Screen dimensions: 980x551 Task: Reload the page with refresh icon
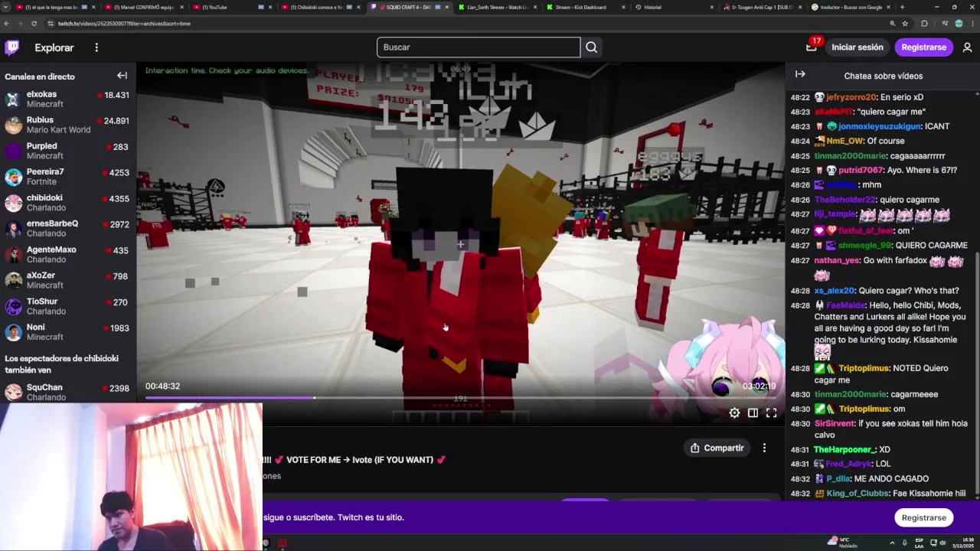click(x=34, y=24)
